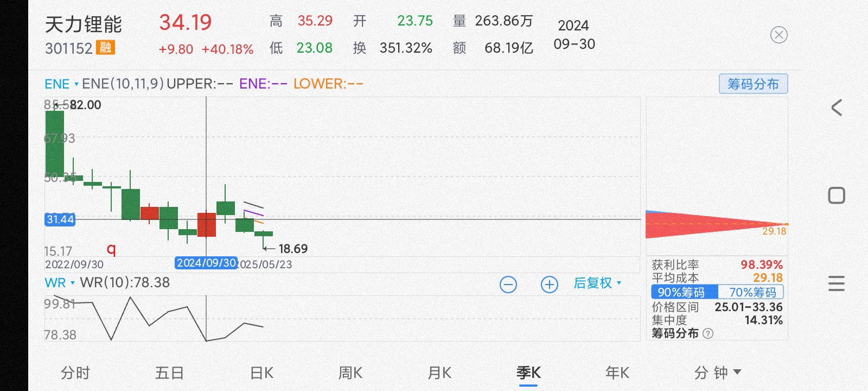Screen dimensions: 868x391
Task: Toggle the 筹码分布 panel button
Action: [x=753, y=84]
